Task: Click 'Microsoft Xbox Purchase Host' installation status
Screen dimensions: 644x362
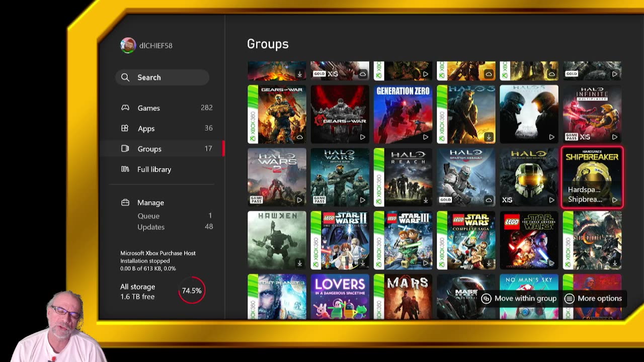Action: pyautogui.click(x=158, y=261)
